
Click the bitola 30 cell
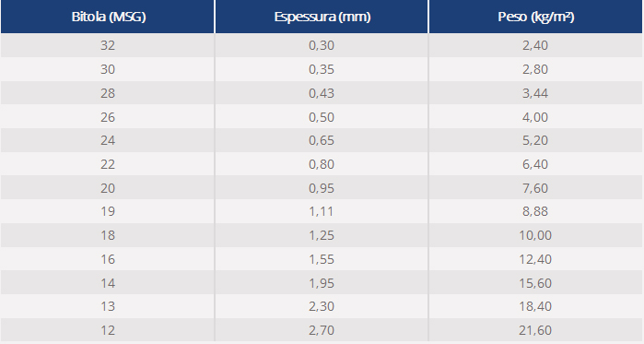click(x=108, y=69)
